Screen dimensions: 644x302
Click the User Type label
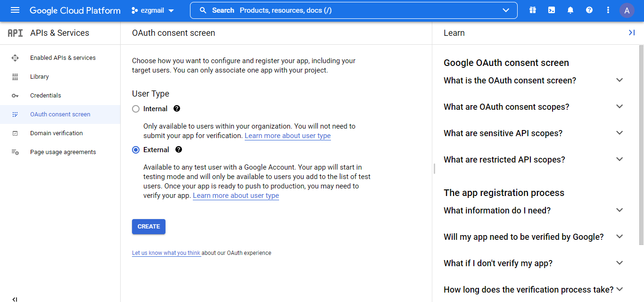click(x=150, y=94)
